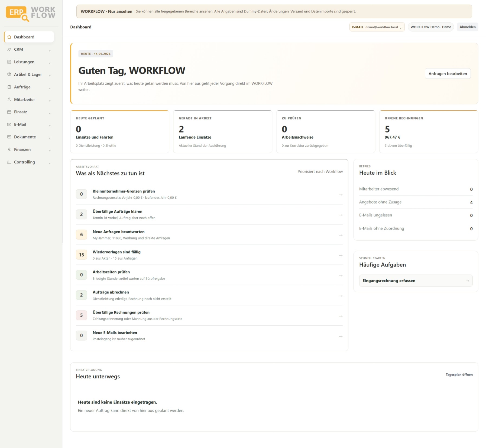
Task: Open the Mitarbeiter menu item
Action: coord(29,100)
